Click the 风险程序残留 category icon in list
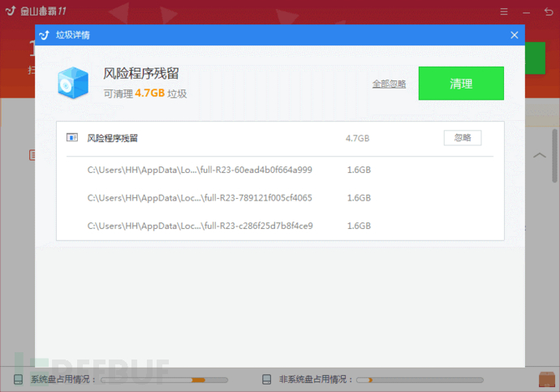Image resolution: width=560 pixels, height=392 pixels. coord(72,137)
